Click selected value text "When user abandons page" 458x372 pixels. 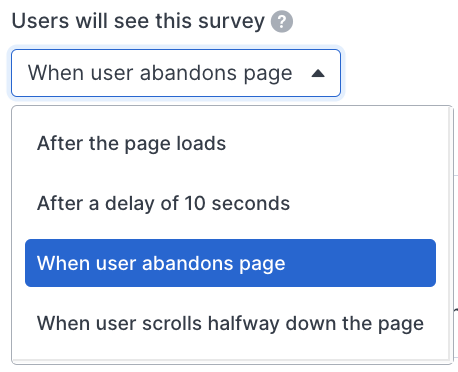click(160, 73)
